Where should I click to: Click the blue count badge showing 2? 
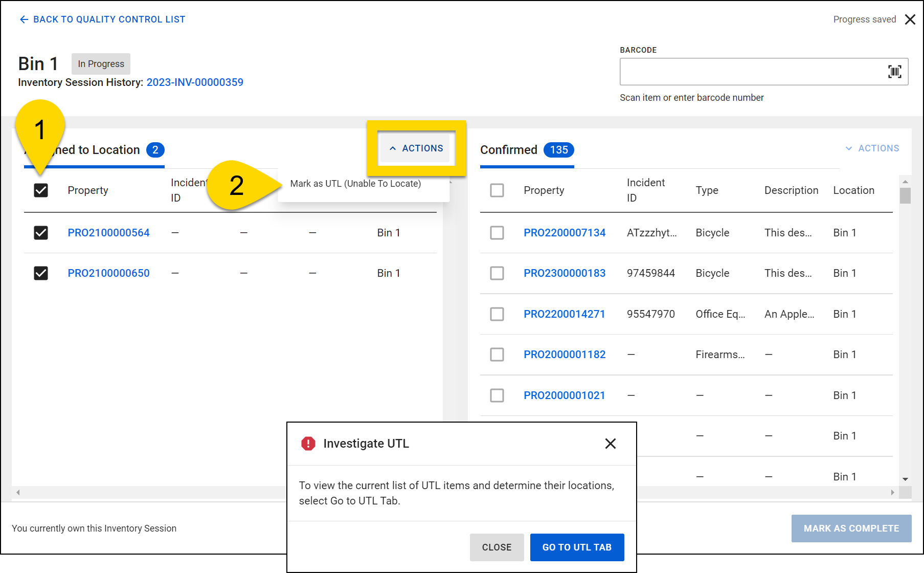coord(156,150)
